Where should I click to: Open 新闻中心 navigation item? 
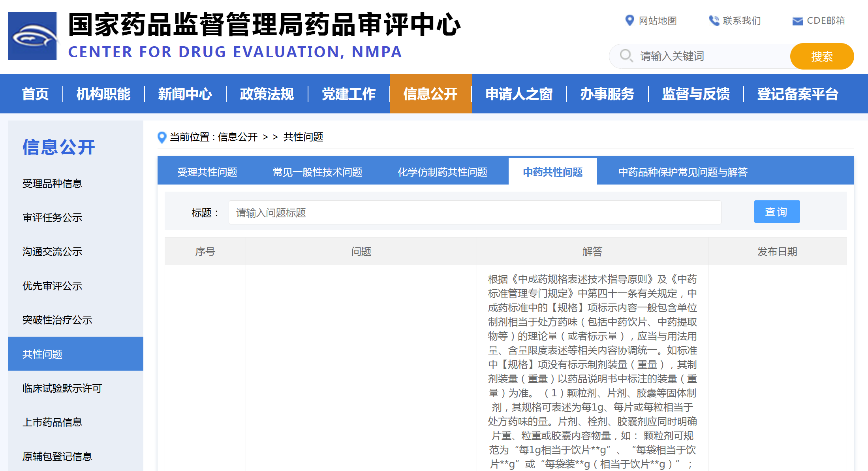point(185,94)
